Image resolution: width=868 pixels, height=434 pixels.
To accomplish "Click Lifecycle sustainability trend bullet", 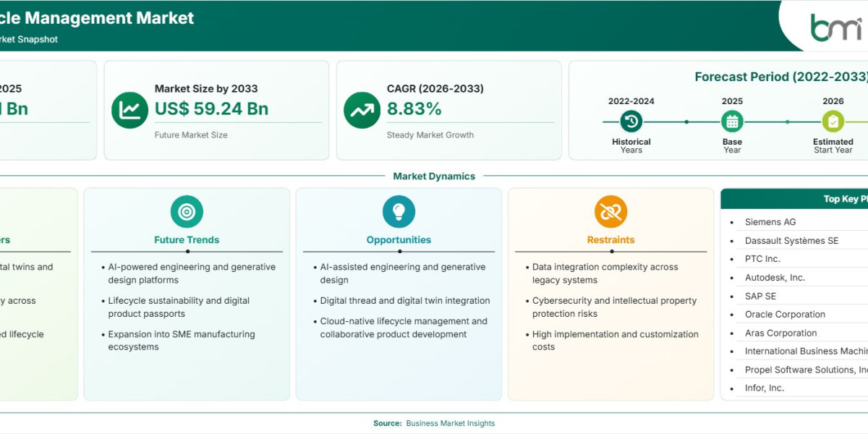I will tap(179, 307).
